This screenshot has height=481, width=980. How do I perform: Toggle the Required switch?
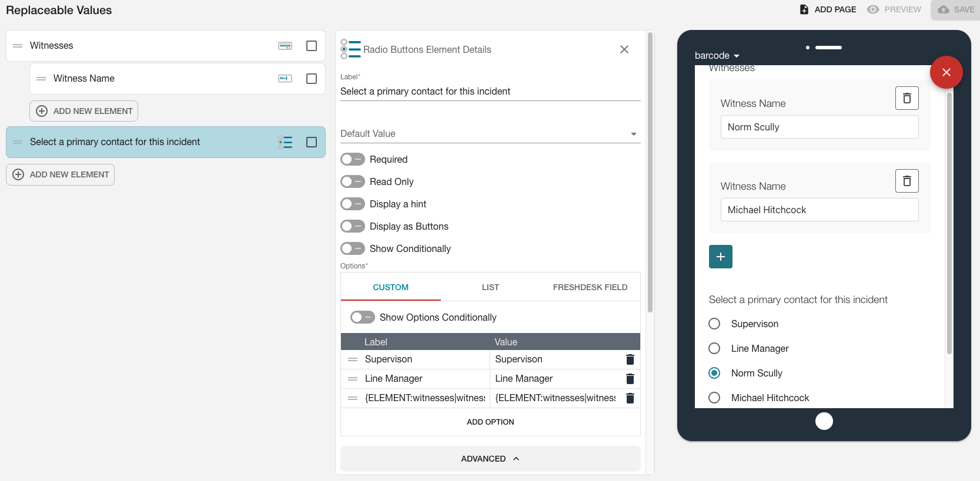tap(353, 159)
